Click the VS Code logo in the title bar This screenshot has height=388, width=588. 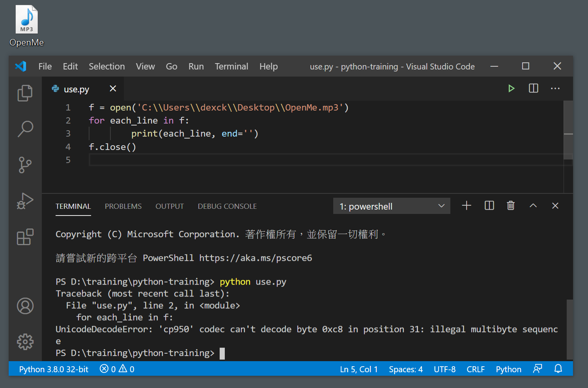click(21, 66)
